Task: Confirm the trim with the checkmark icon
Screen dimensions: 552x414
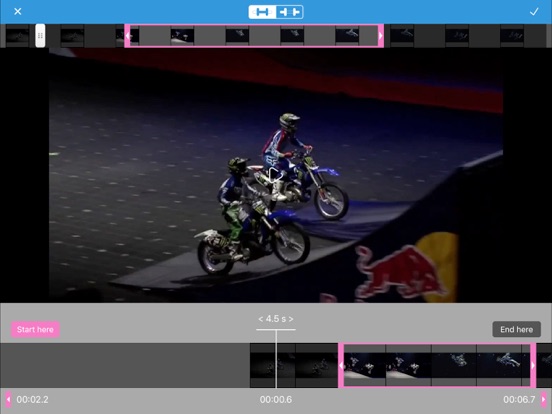Action: pyautogui.click(x=534, y=12)
